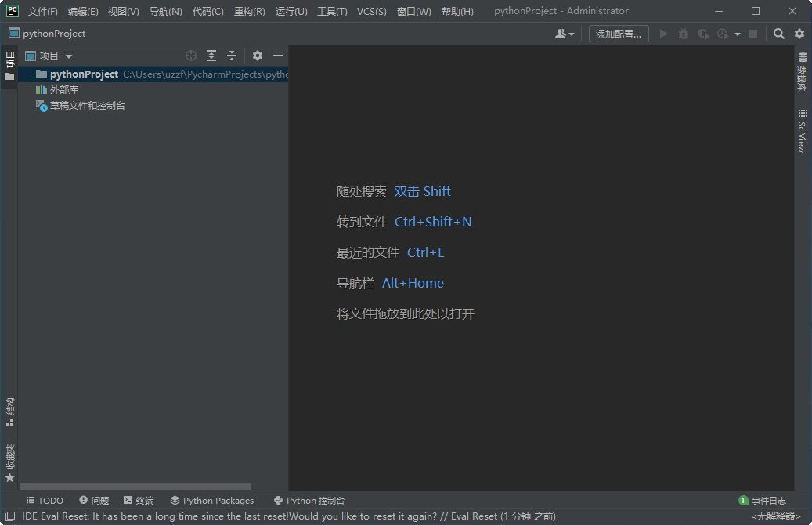Open the 导航(N) menu
Screen dimensions: 812x525
166,12
